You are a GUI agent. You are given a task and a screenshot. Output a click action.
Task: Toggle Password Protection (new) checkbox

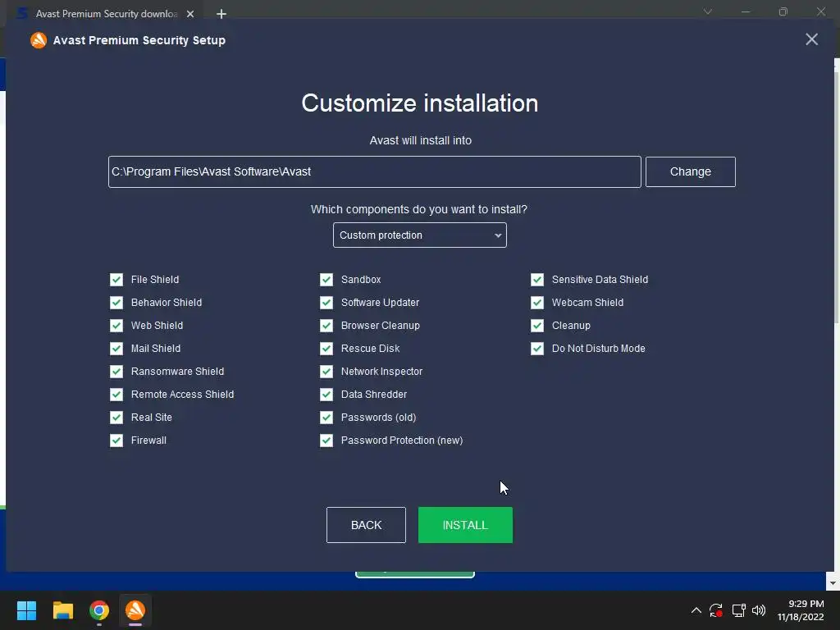(x=326, y=441)
